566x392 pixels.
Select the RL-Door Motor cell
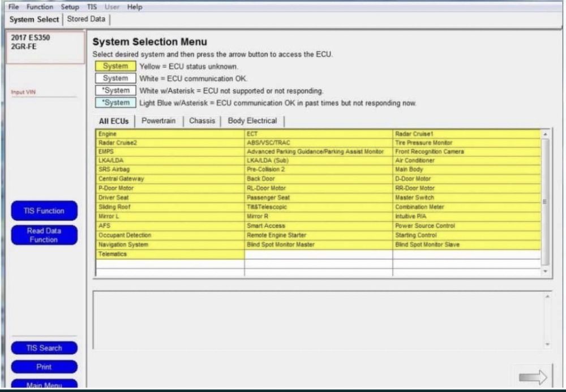point(318,188)
